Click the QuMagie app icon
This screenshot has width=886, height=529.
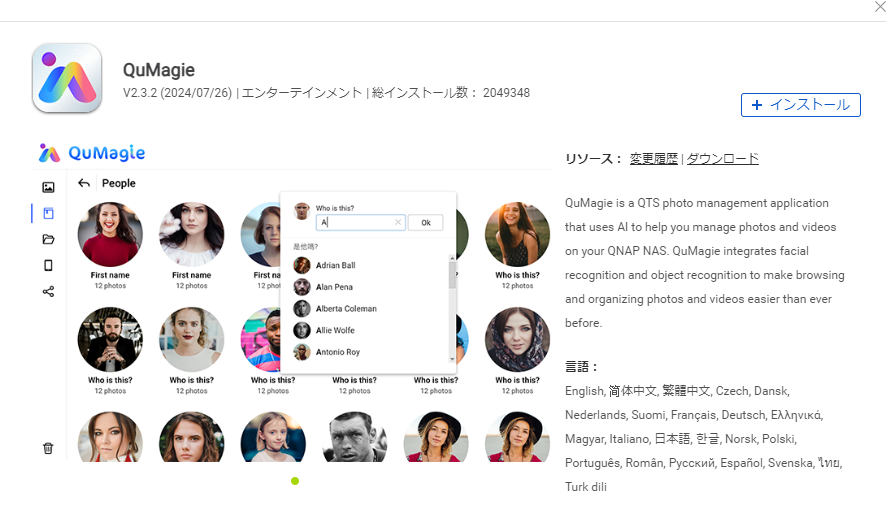(x=67, y=78)
